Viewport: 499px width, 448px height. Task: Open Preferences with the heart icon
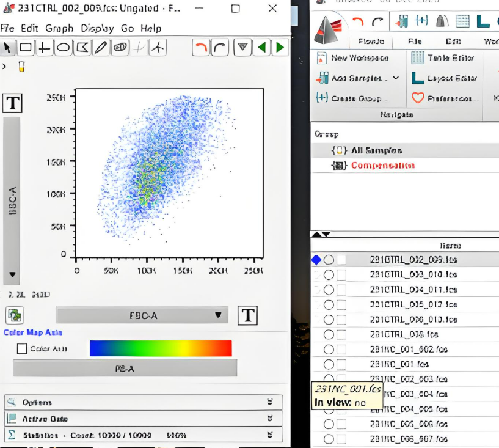tap(445, 98)
